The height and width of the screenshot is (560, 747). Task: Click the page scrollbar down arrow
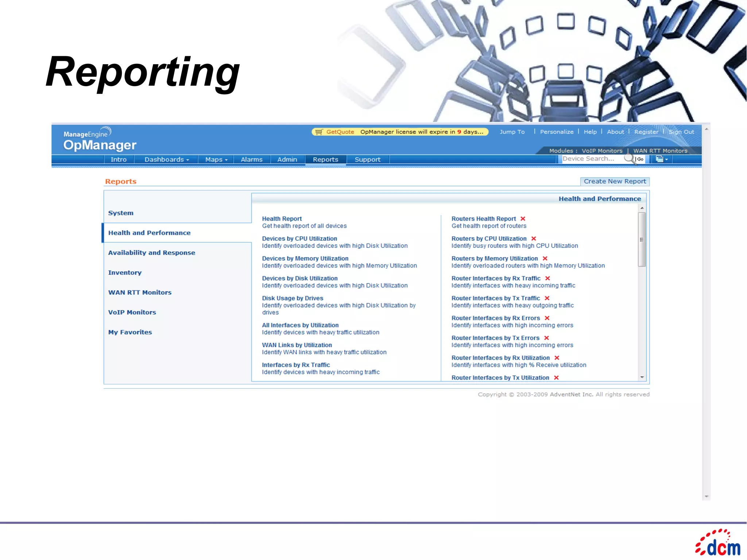click(x=707, y=496)
